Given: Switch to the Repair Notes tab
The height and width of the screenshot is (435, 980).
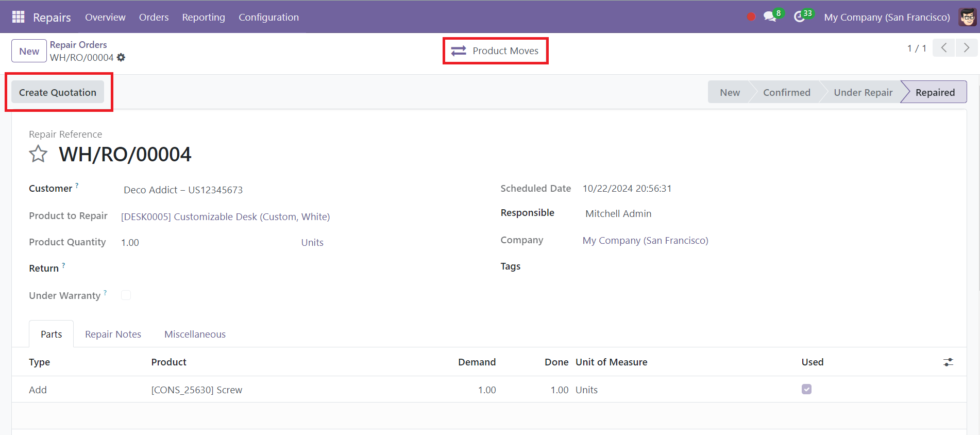Looking at the screenshot, I should click(113, 334).
